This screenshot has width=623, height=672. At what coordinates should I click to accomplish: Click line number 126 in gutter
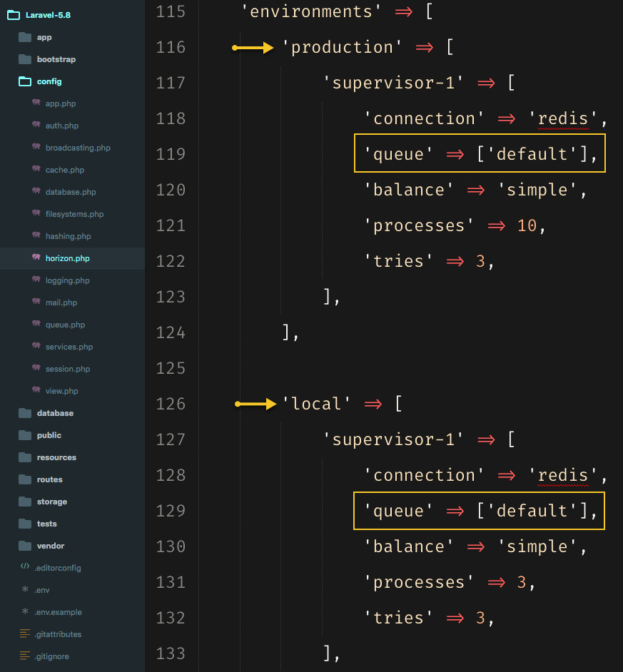coord(171,404)
